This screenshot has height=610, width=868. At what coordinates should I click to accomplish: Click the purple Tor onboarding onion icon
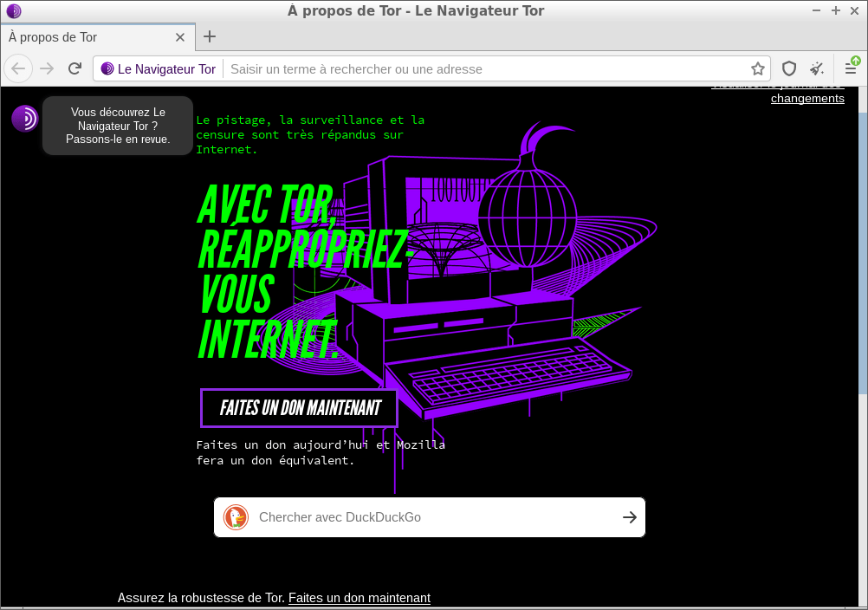(25, 119)
